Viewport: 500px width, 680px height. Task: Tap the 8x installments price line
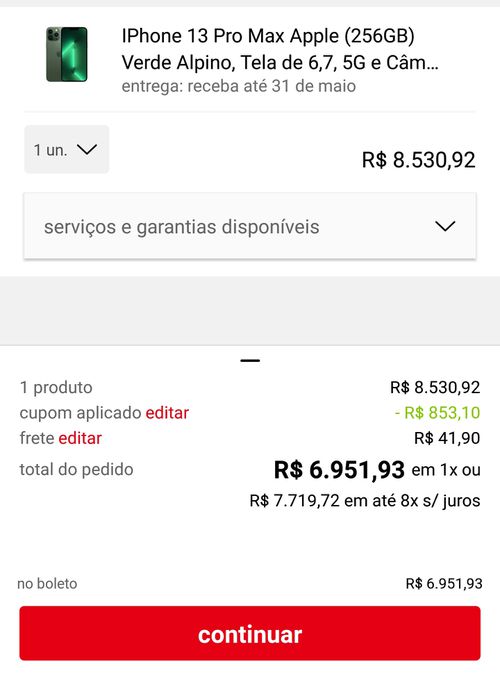click(x=365, y=501)
